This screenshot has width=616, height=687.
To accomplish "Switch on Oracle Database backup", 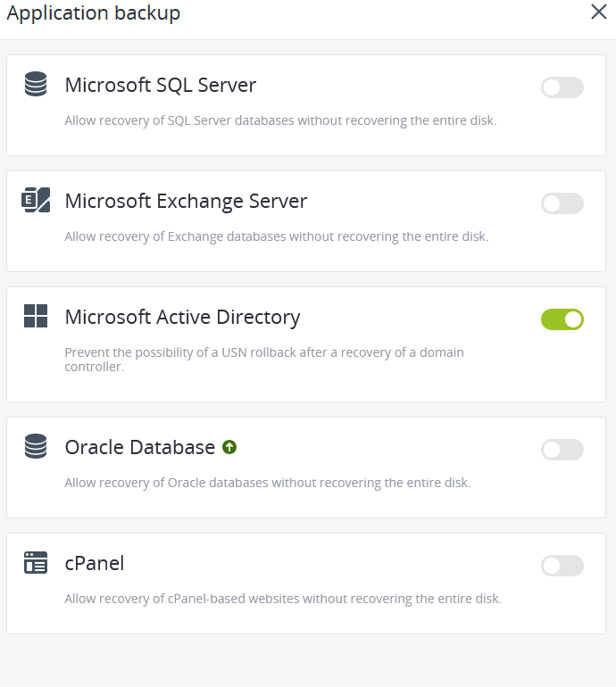I will (562, 450).
